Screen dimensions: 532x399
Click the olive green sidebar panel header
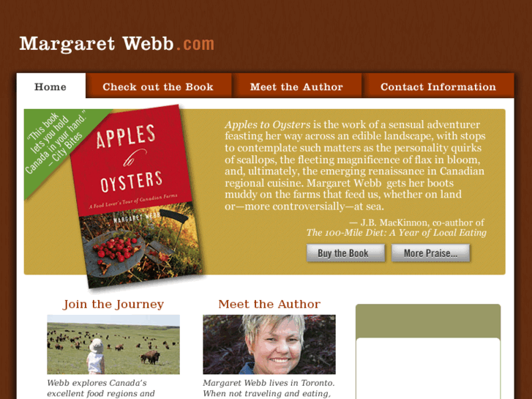pyautogui.click(x=428, y=321)
